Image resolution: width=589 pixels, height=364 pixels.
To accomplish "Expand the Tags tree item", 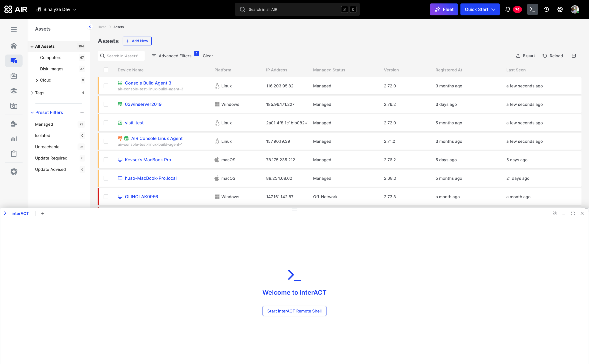I will (32, 93).
